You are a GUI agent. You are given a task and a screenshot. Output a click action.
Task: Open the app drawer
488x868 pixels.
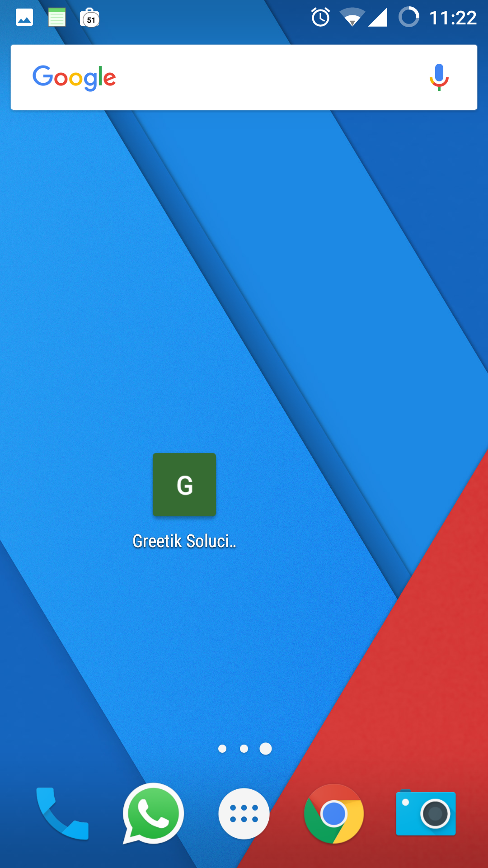(244, 813)
